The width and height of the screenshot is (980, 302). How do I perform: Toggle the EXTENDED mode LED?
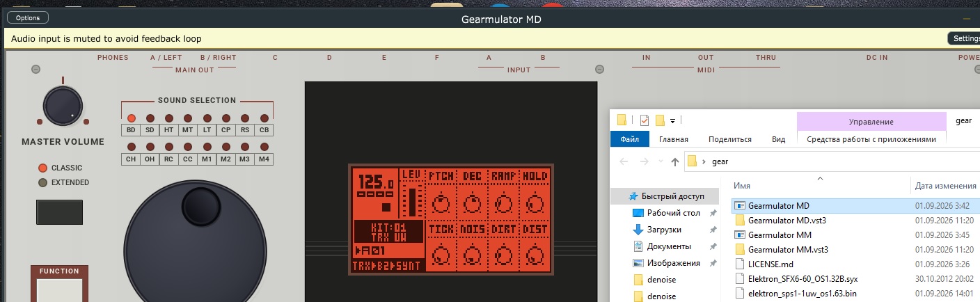click(42, 182)
